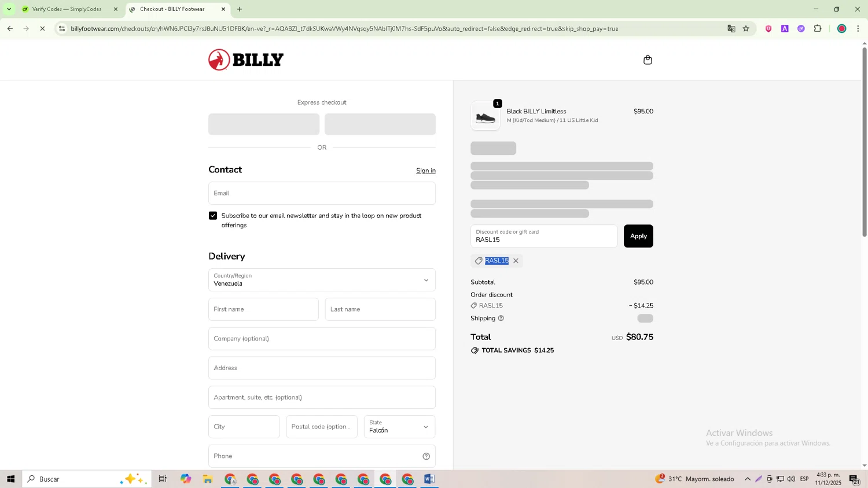This screenshot has width=868, height=488.
Task: Open the State dropdown showing Falcón
Action: [399, 427]
